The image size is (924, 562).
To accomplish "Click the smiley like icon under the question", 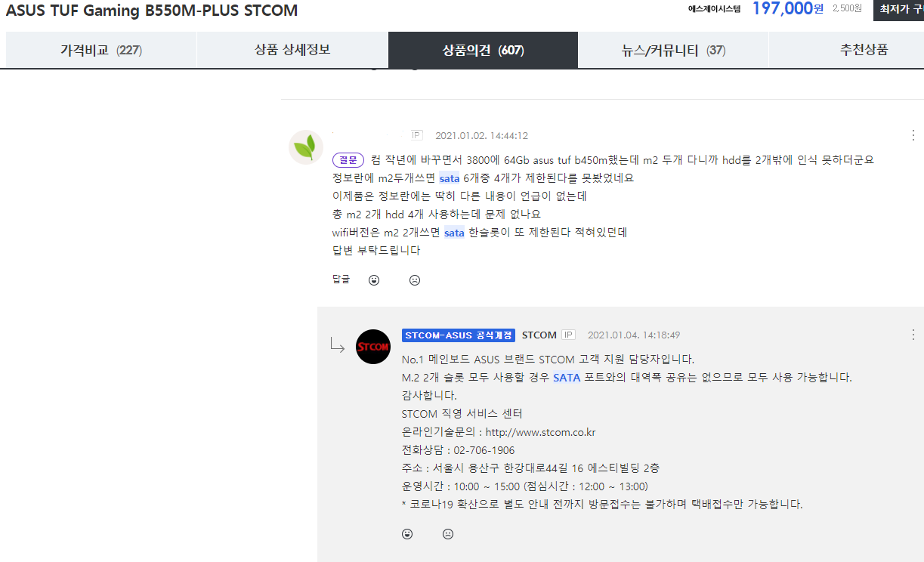I will (x=374, y=280).
